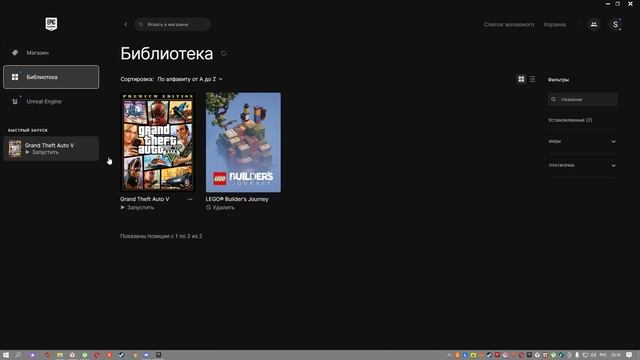640x360 pixels.
Task: Focus the filter name search field
Action: point(583,99)
